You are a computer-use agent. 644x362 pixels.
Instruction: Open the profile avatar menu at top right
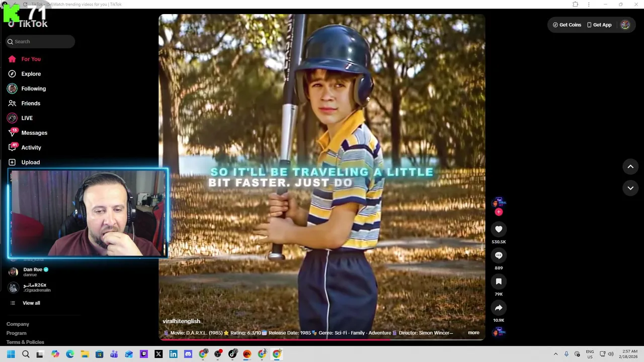click(625, 25)
